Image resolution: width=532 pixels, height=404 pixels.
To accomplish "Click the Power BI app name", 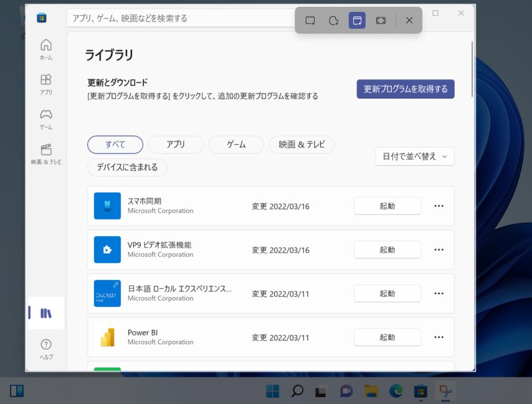I will [143, 332].
